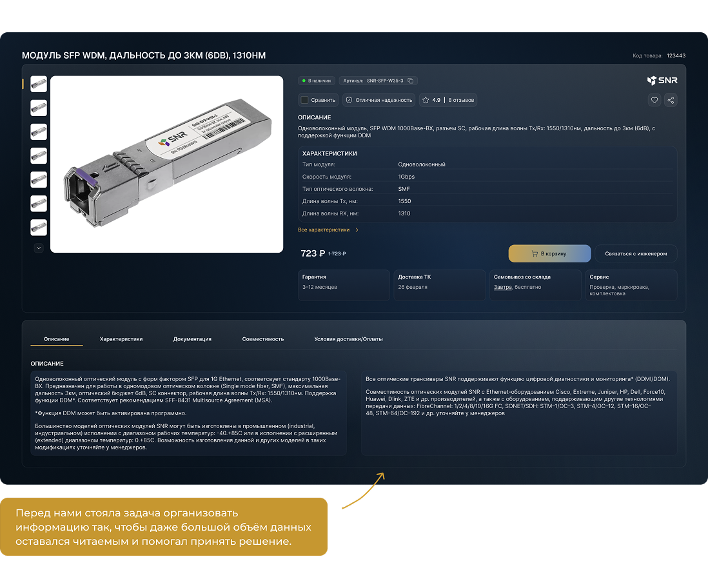The height and width of the screenshot is (588, 708).
Task: Copy the article number SNR-SFP-W35-3
Action: (x=411, y=81)
